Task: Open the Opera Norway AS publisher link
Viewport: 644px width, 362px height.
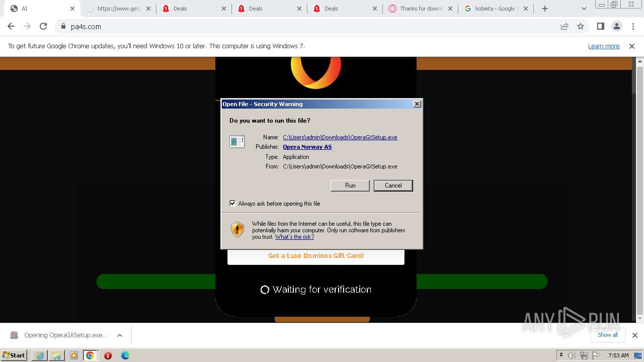Action: pyautogui.click(x=307, y=147)
